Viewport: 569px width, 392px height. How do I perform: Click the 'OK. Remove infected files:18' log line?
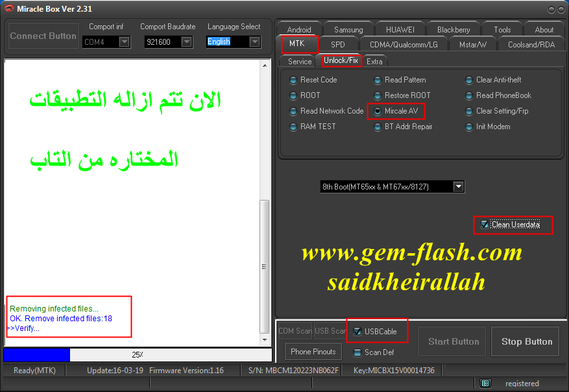pos(61,319)
